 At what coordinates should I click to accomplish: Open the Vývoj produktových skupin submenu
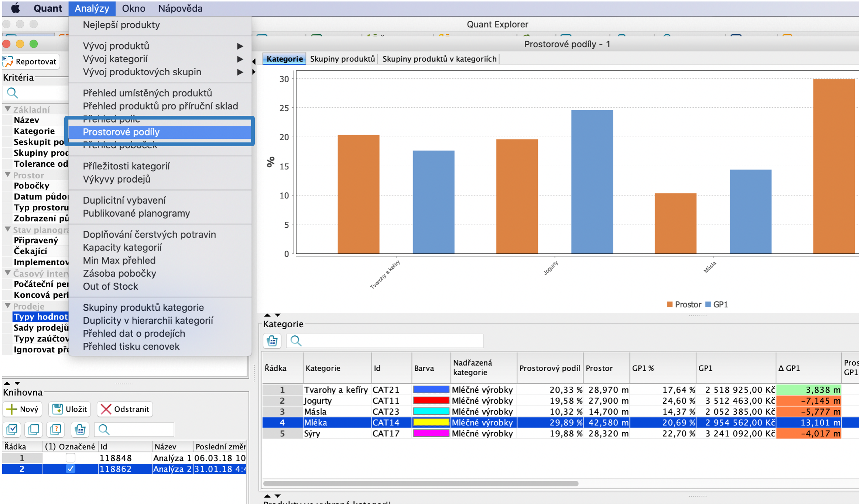(160, 72)
